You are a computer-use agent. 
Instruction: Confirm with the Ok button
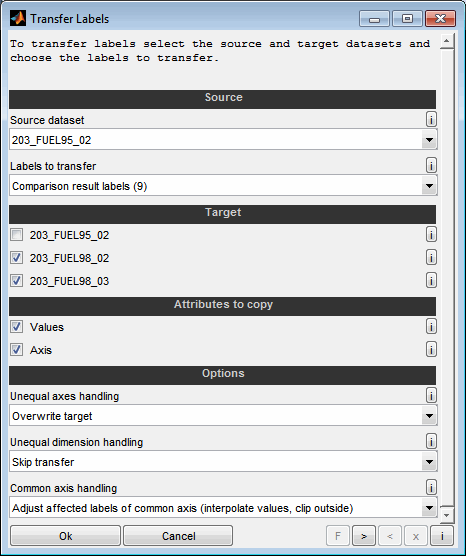pyautogui.click(x=66, y=536)
